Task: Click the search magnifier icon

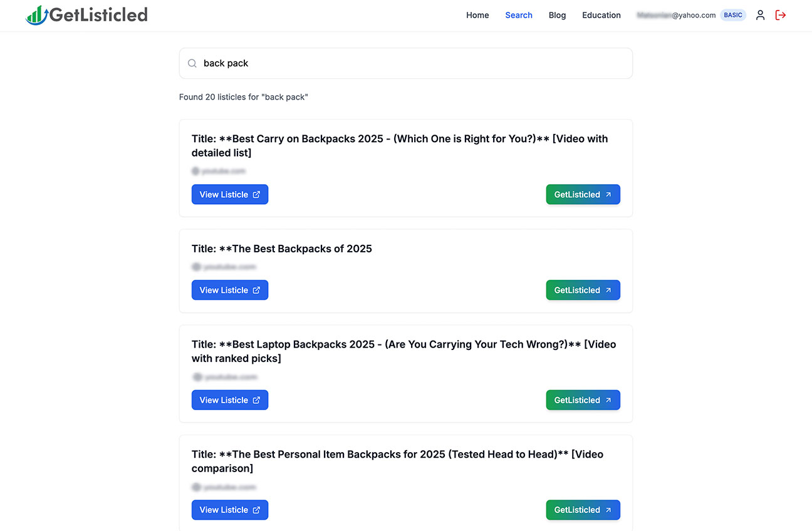Action: pyautogui.click(x=192, y=63)
